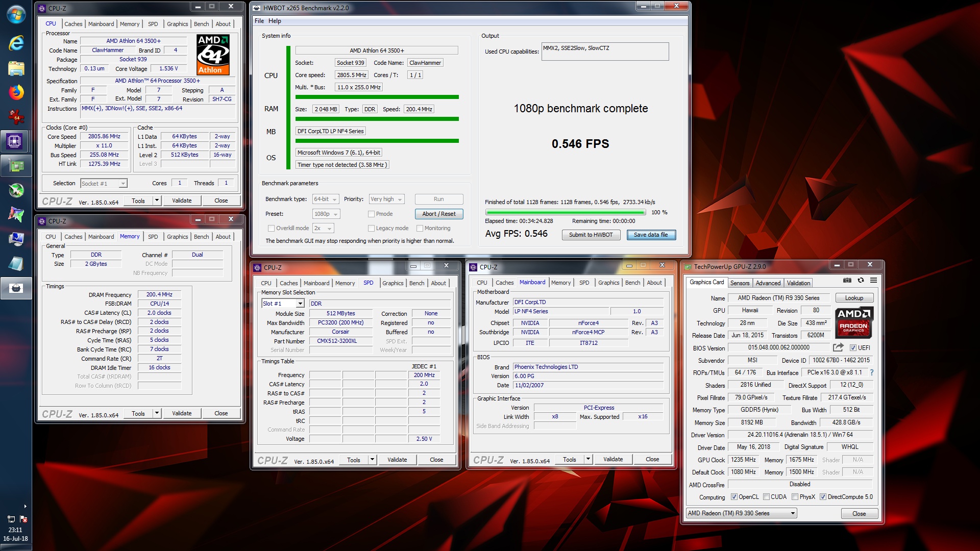Open the Preset 1080p dropdown
980x551 pixels.
(326, 214)
